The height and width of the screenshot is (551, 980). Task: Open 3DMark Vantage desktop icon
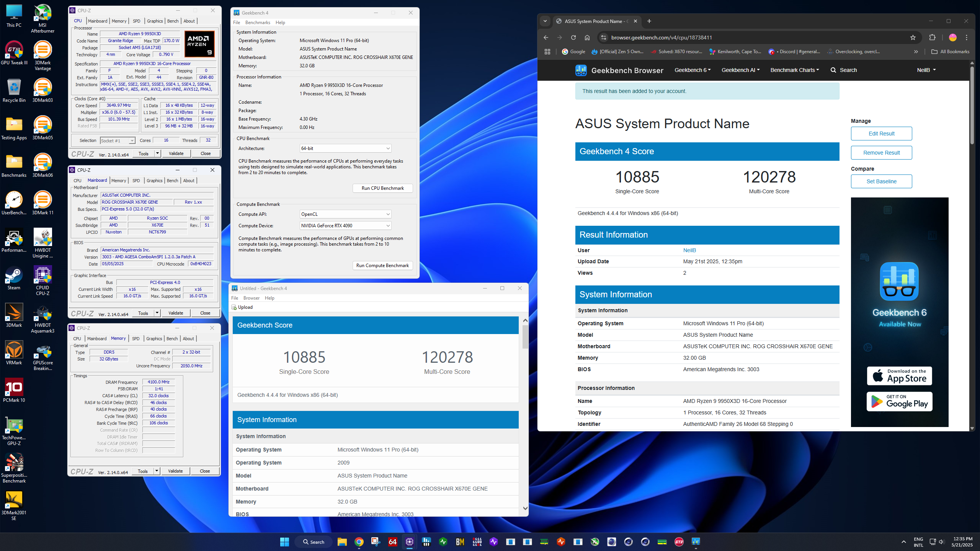point(42,56)
